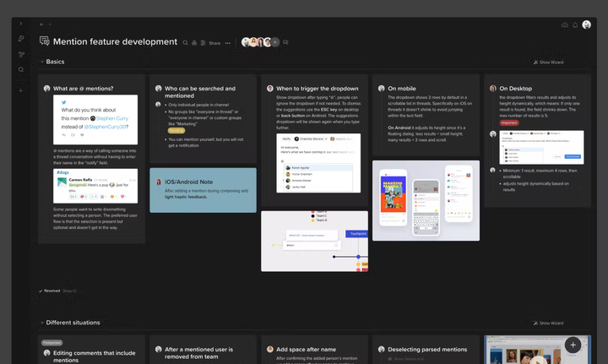Open the user profile avatar top right
Image resolution: width=608 pixels, height=364 pixels.
pos(586,24)
